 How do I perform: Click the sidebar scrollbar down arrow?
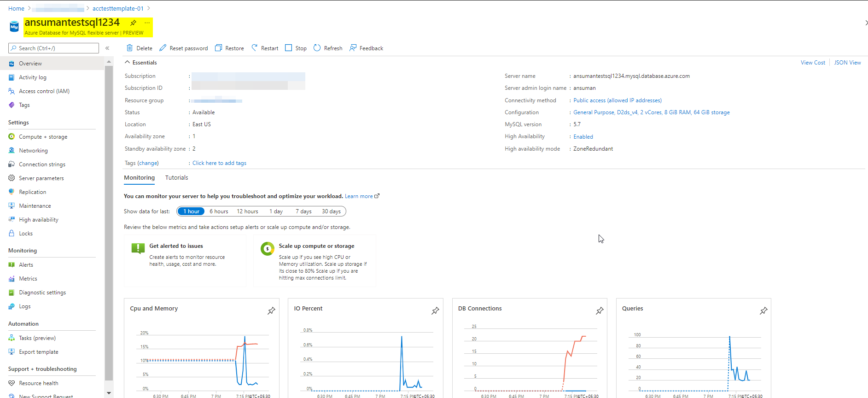point(109,393)
